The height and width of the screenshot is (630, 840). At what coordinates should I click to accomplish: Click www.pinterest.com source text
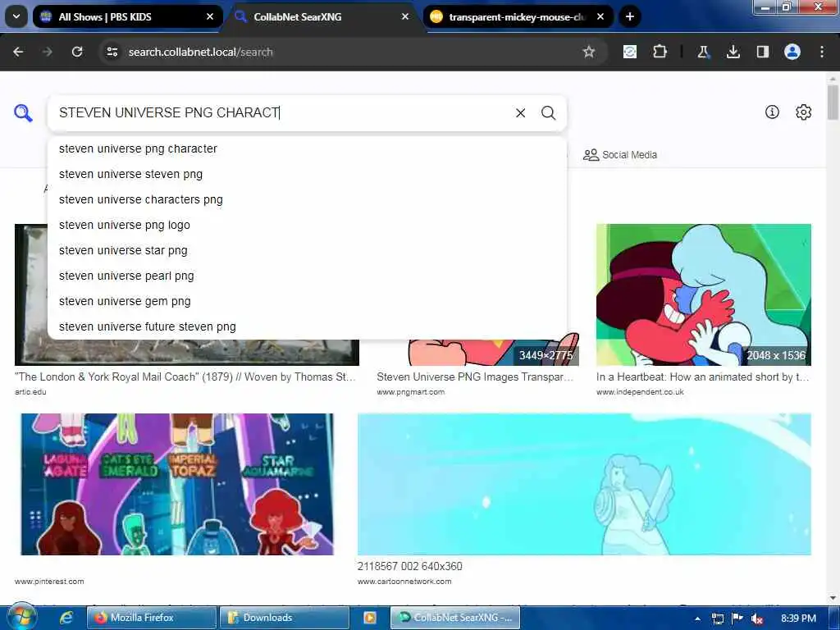[49, 582]
